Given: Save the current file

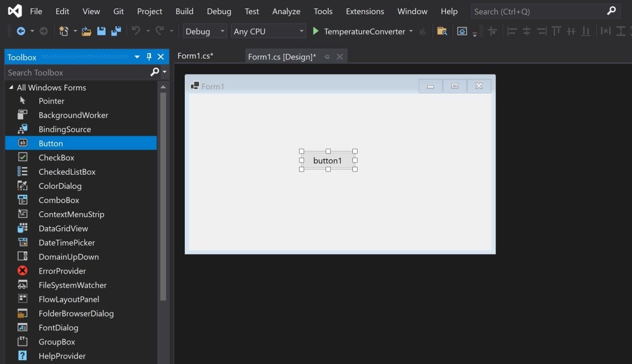Looking at the screenshot, I should click(x=101, y=32).
